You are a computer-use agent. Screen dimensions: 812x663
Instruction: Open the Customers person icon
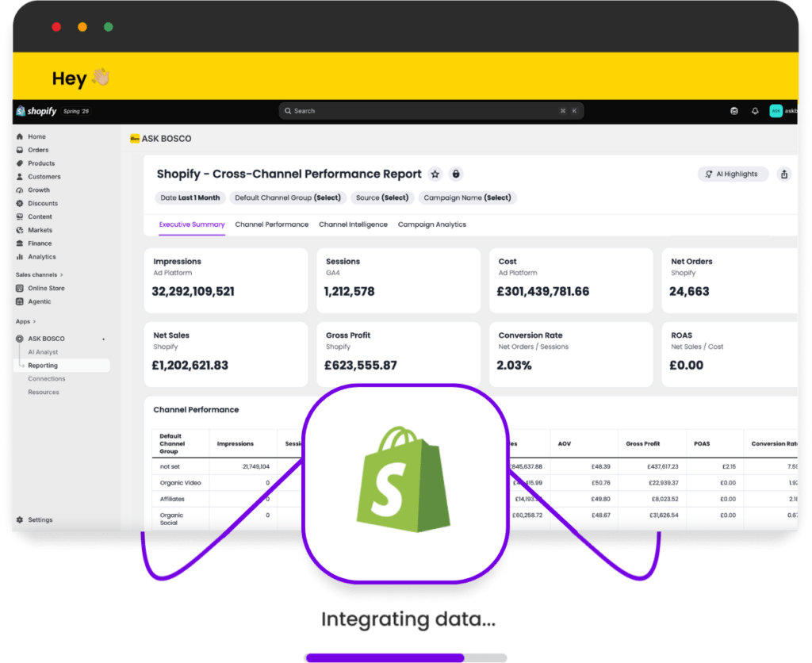(x=20, y=177)
